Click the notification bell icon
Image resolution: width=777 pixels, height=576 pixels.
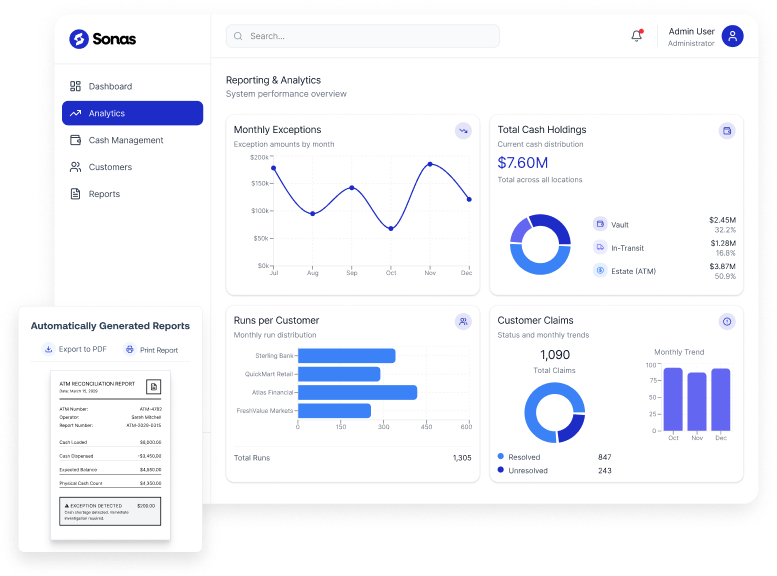tap(637, 36)
